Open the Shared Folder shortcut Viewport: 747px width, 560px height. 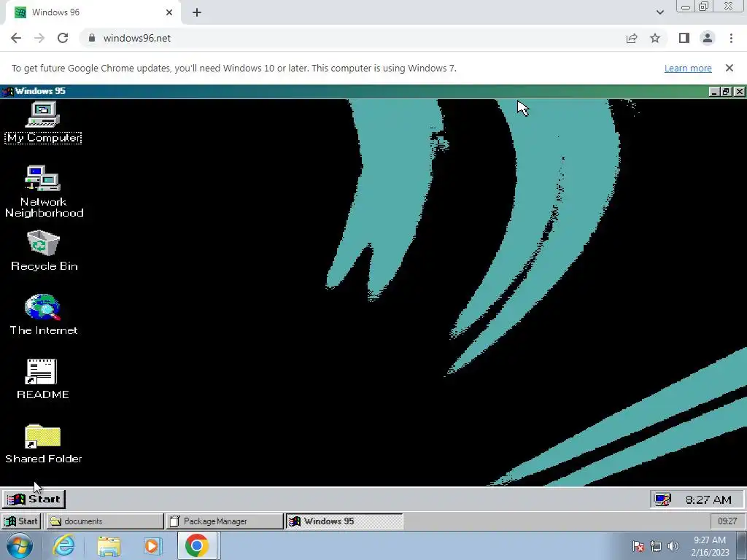click(x=43, y=443)
